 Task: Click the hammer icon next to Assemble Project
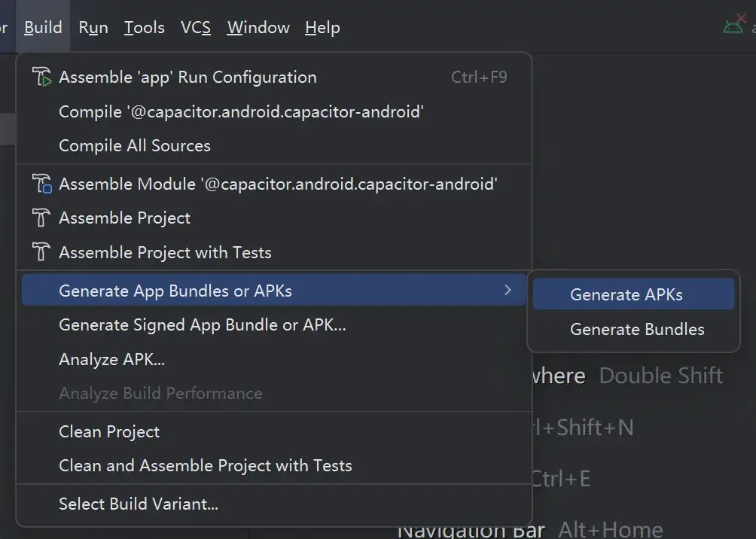[42, 218]
